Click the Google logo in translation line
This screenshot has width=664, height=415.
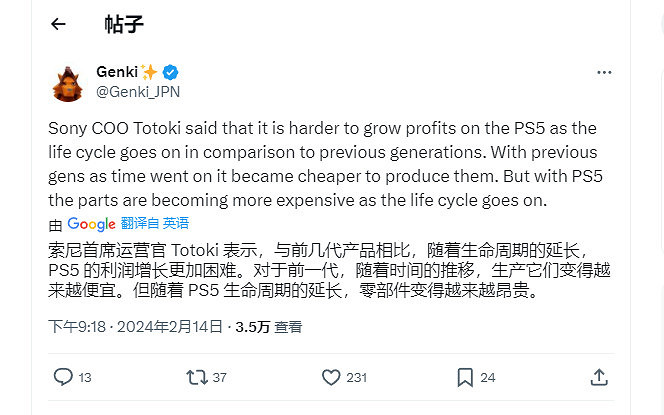point(91,224)
